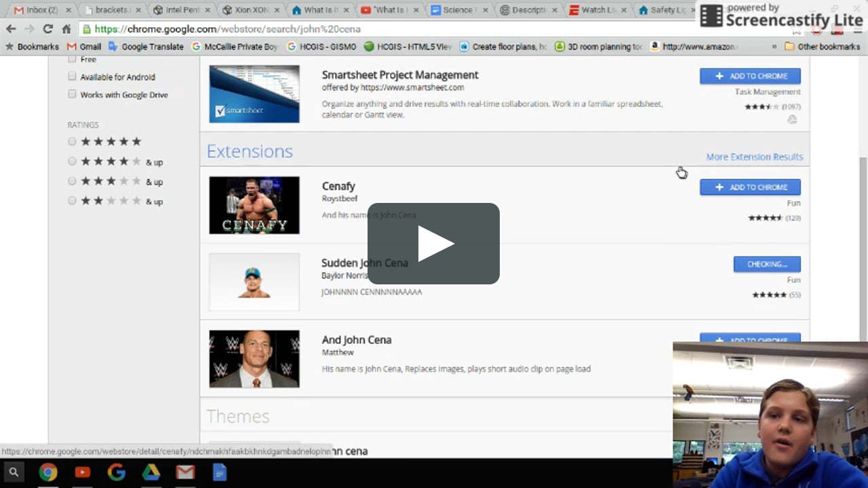Close the Science tab

(486, 10)
